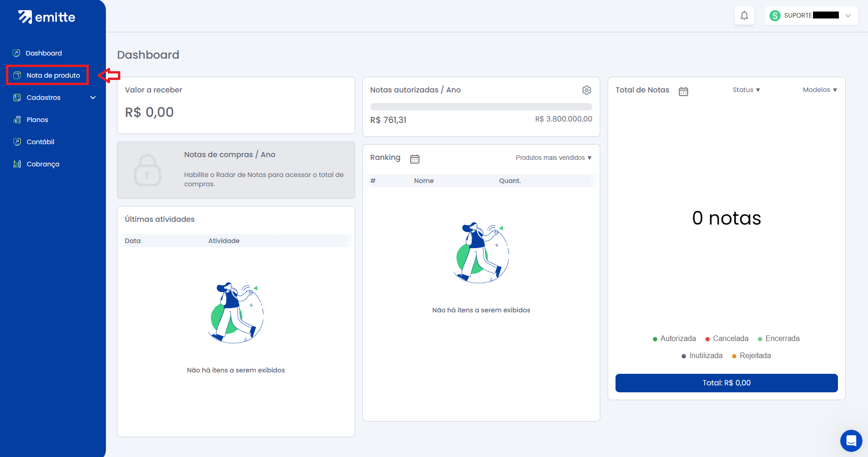Expand the Cadastros submenu chevron
The width and height of the screenshot is (868, 457).
pyautogui.click(x=93, y=97)
